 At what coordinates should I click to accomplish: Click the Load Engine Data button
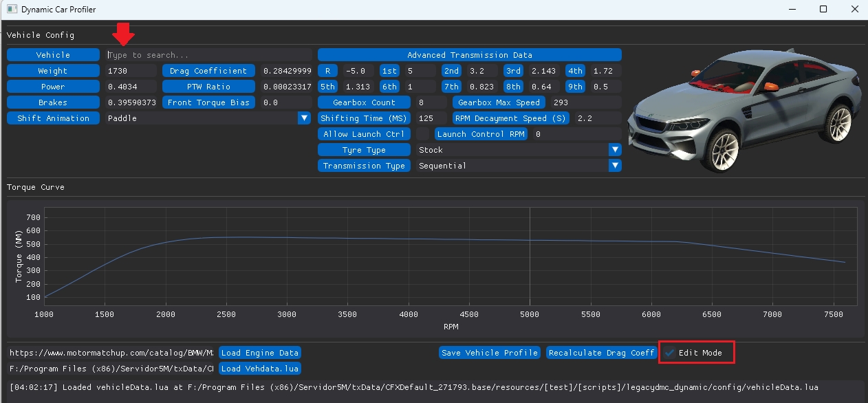pyautogui.click(x=259, y=353)
